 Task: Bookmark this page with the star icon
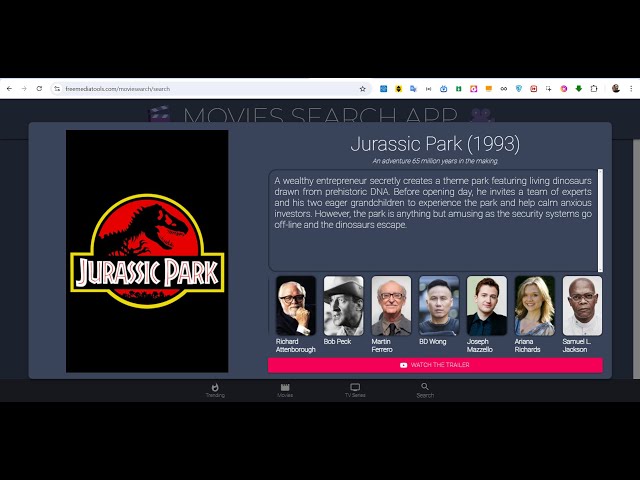coord(363,88)
